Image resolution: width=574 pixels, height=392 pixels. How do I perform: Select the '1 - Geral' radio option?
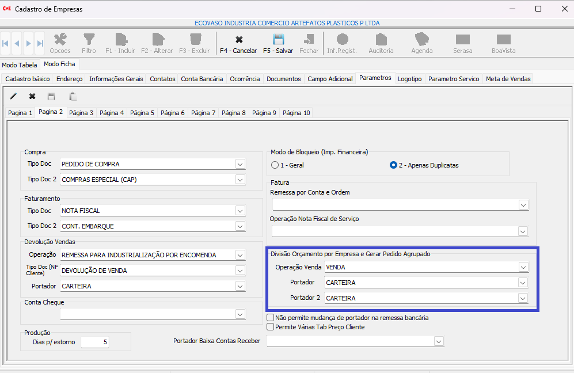pyautogui.click(x=275, y=165)
